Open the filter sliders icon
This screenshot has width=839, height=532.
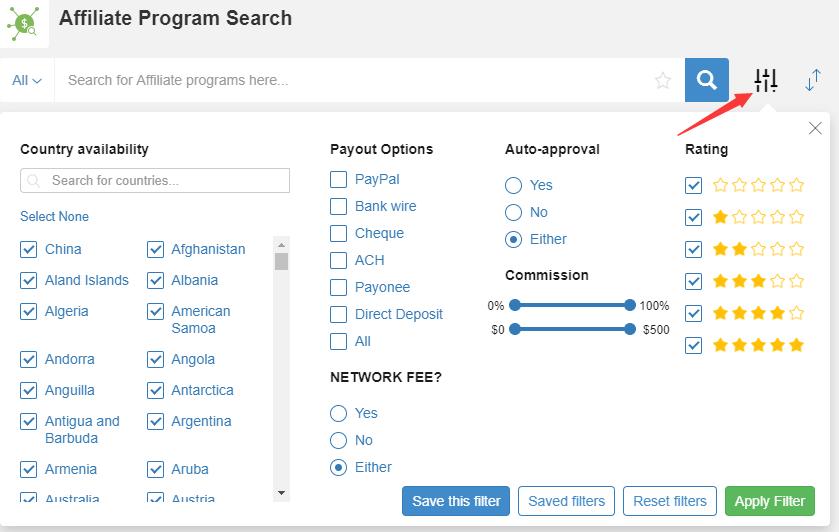coord(766,81)
